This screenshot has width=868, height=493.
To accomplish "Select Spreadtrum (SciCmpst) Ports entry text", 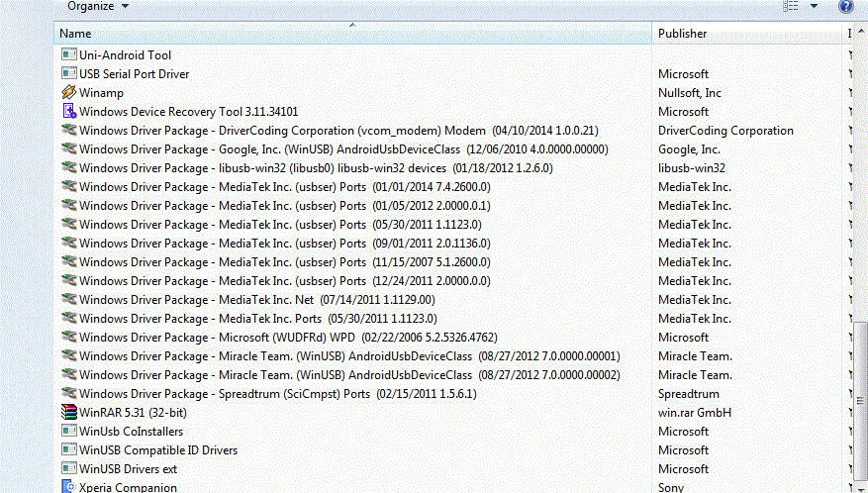I will click(x=278, y=394).
